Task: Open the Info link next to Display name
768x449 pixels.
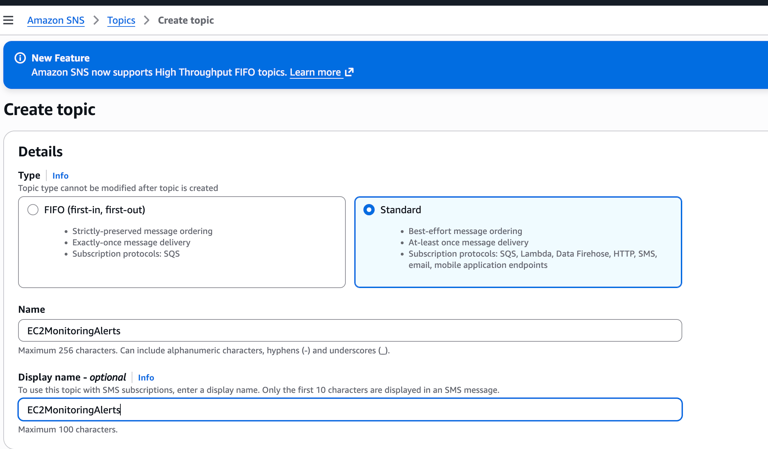Action: click(x=146, y=378)
